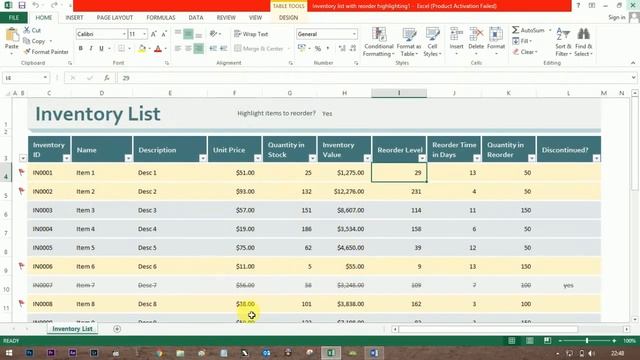Open the FILE tab
640x360 pixels.
[14, 18]
